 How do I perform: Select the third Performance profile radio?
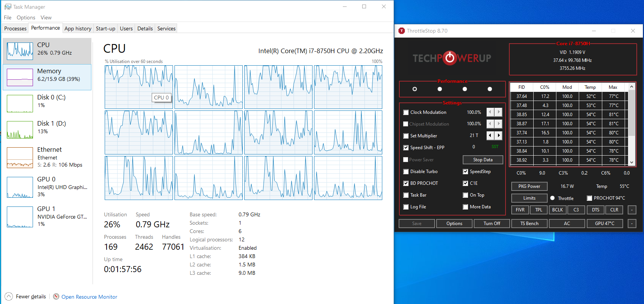point(465,89)
